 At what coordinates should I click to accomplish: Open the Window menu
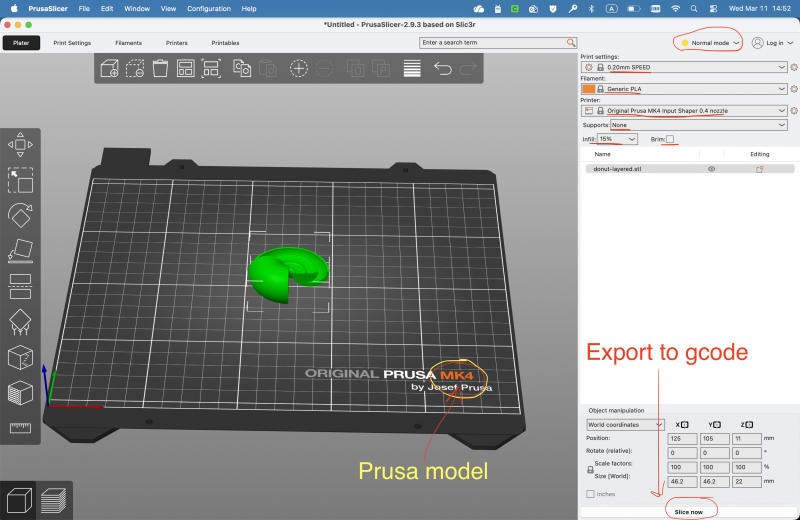[x=137, y=9]
